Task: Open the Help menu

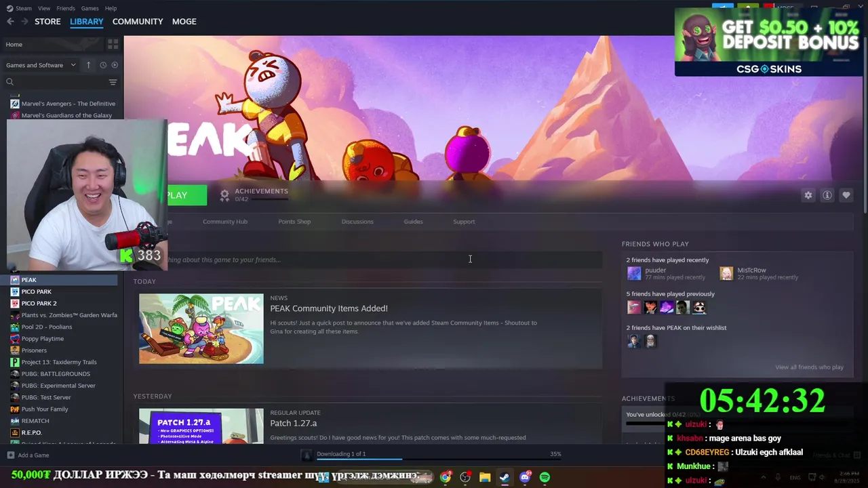Action: coord(111,8)
